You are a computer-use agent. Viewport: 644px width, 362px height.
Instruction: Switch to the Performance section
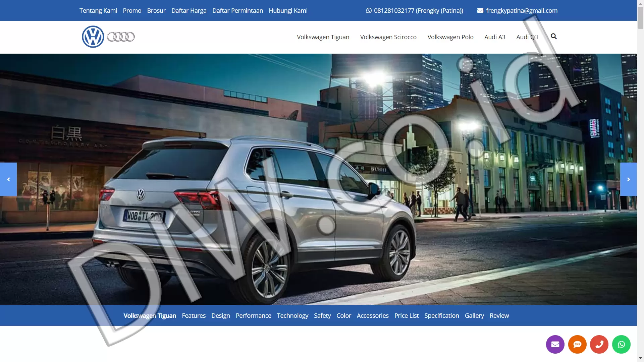click(253, 315)
